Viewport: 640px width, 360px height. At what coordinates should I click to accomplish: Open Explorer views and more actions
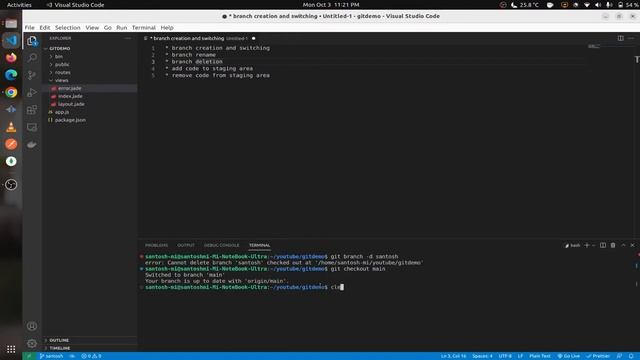pos(128,38)
